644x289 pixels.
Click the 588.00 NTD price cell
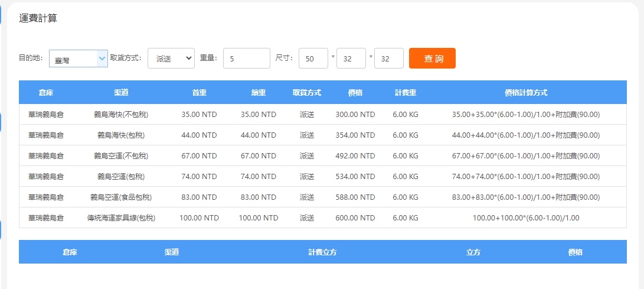[355, 197]
